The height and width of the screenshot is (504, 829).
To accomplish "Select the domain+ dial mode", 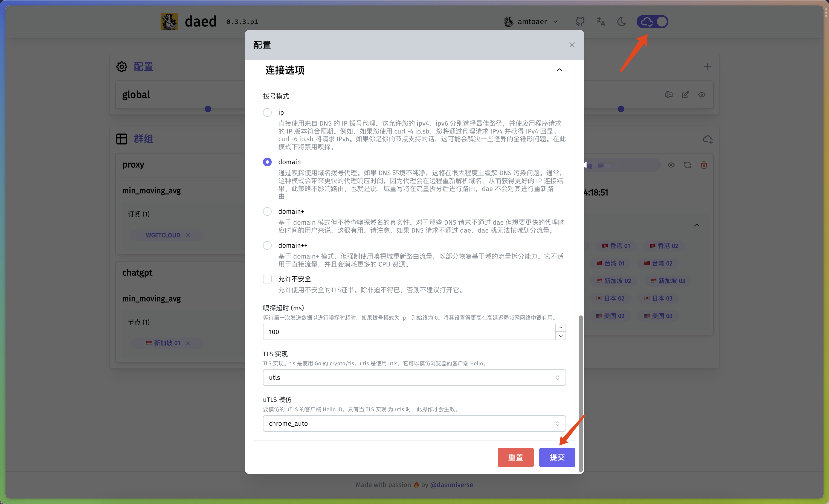I will 267,211.
